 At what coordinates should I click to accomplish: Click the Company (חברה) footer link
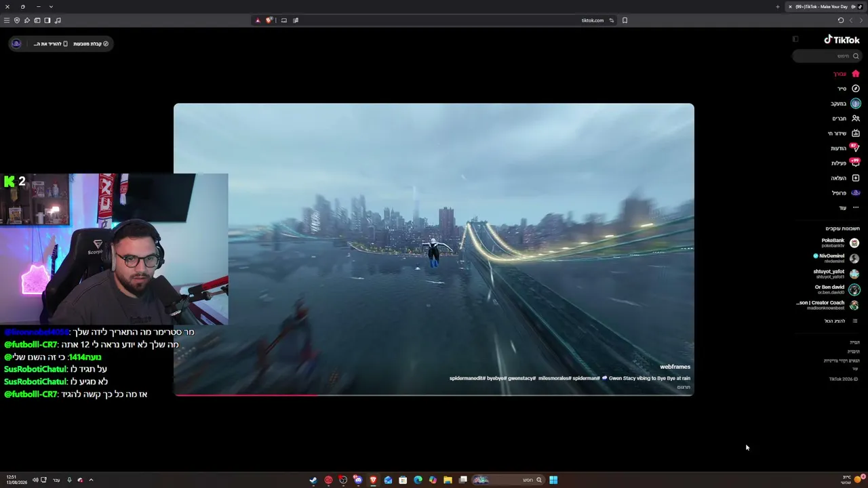(854, 342)
